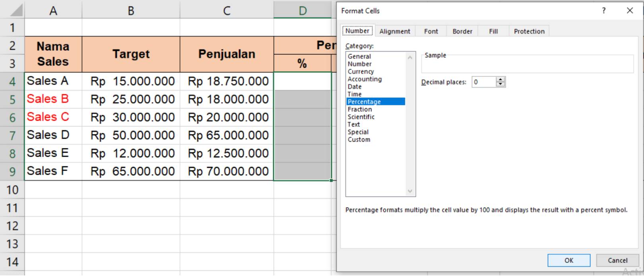This screenshot has width=644, height=276.
Task: Open the Font tab
Action: pyautogui.click(x=431, y=31)
